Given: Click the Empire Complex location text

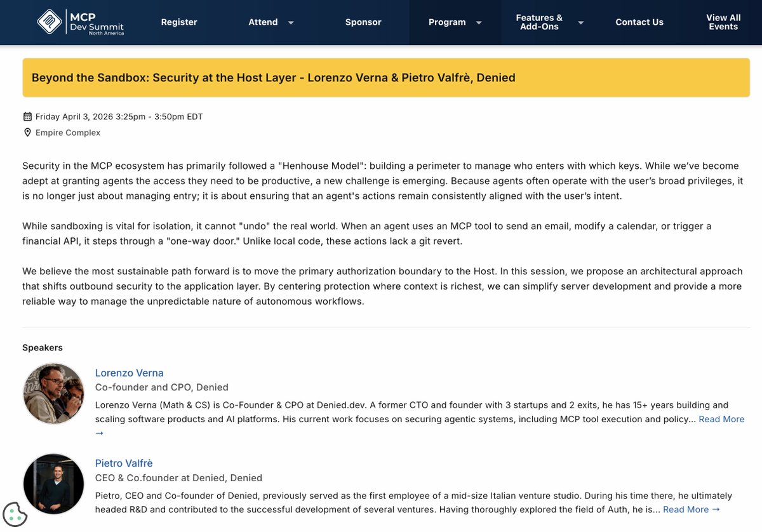Looking at the screenshot, I should [68, 133].
